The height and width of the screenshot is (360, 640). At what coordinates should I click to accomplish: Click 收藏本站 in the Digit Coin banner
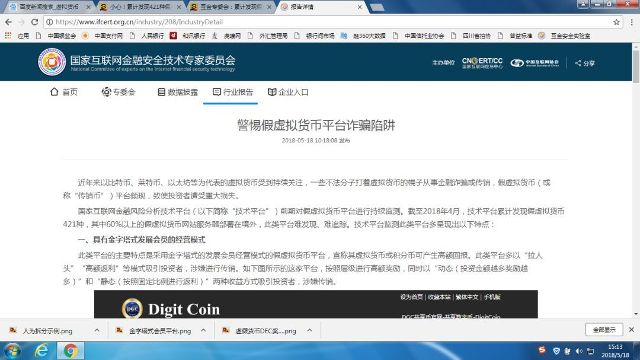439,297
